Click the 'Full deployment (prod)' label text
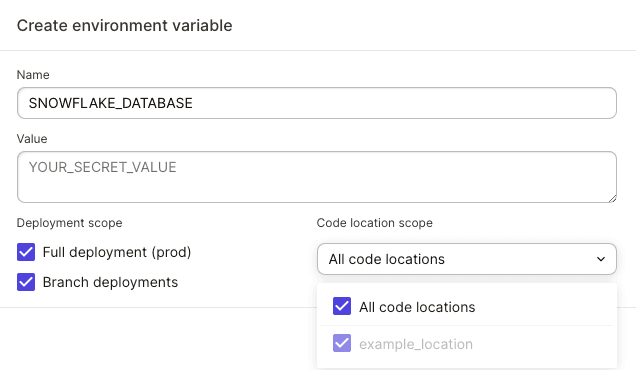 point(117,252)
